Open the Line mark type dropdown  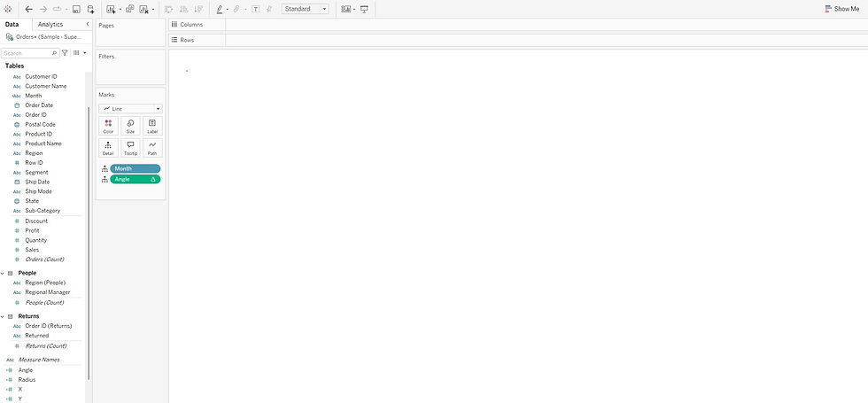pos(131,109)
